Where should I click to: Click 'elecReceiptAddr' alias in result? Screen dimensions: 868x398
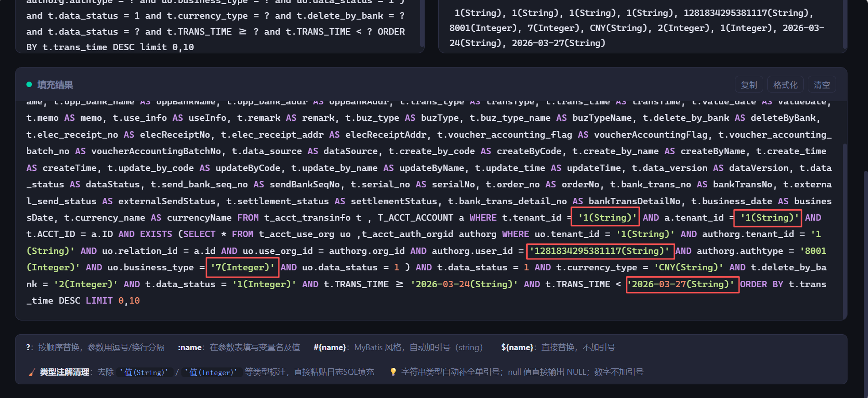[385, 134]
